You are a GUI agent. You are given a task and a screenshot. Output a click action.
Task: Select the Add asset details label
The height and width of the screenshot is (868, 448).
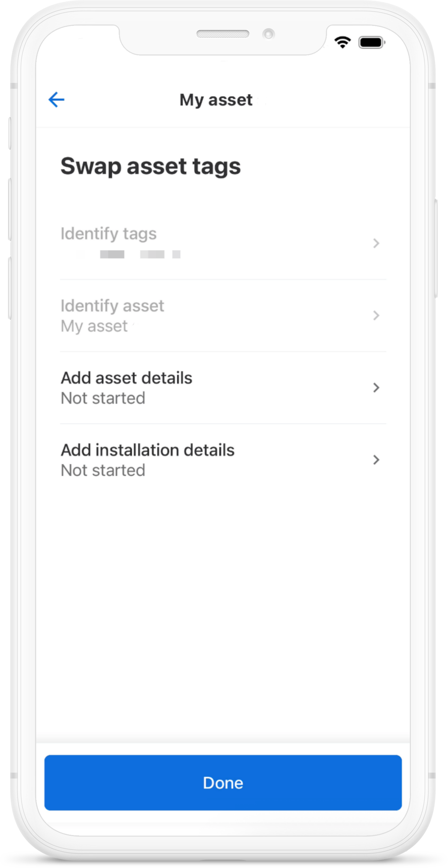(127, 378)
